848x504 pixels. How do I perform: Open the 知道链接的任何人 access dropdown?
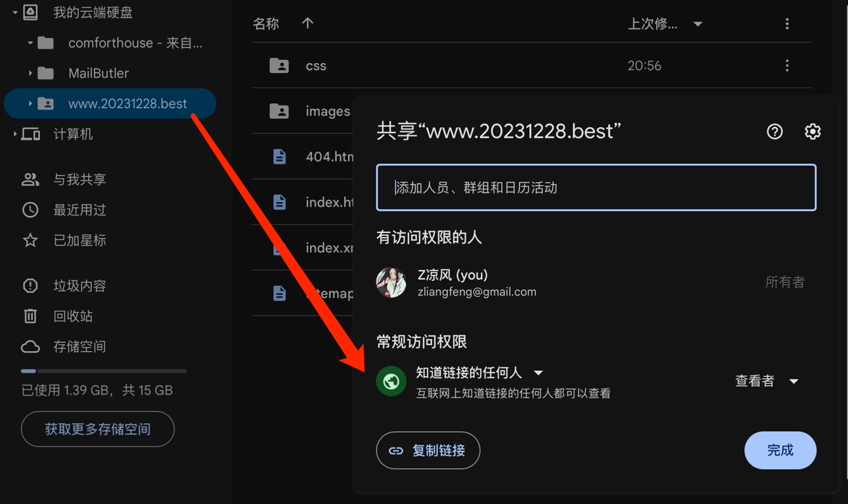pyautogui.click(x=539, y=373)
